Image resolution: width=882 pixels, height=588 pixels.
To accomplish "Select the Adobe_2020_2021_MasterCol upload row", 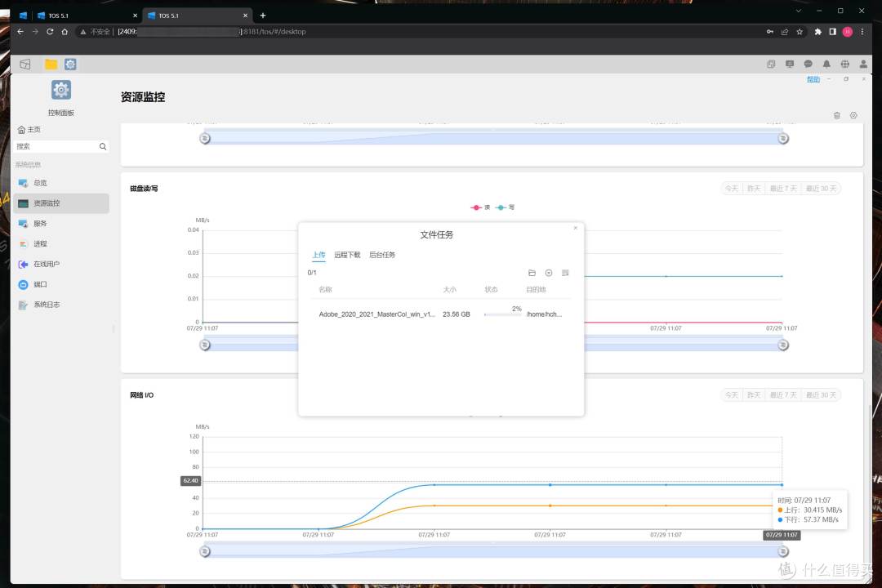I will 441,314.
